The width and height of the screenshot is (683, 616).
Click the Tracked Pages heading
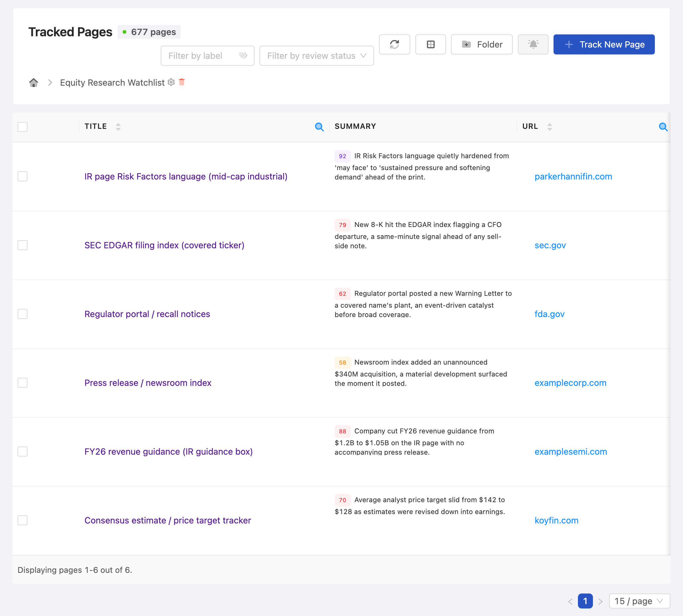coord(70,32)
